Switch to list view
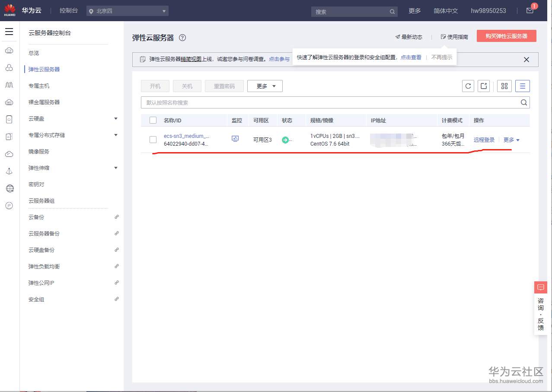552x392 pixels. [x=523, y=86]
